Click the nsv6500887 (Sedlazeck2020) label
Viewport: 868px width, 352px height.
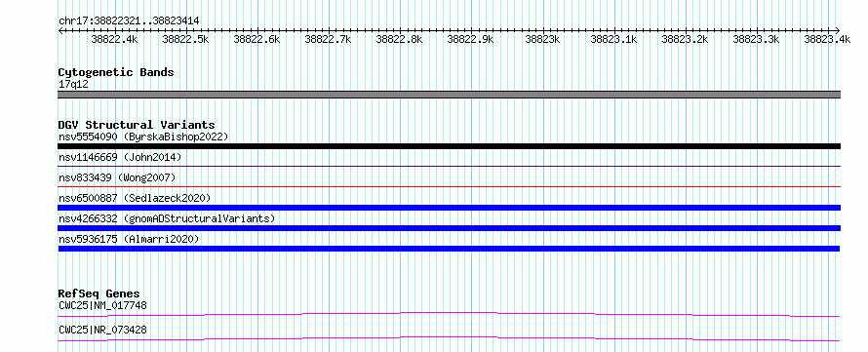pyautogui.click(x=135, y=198)
